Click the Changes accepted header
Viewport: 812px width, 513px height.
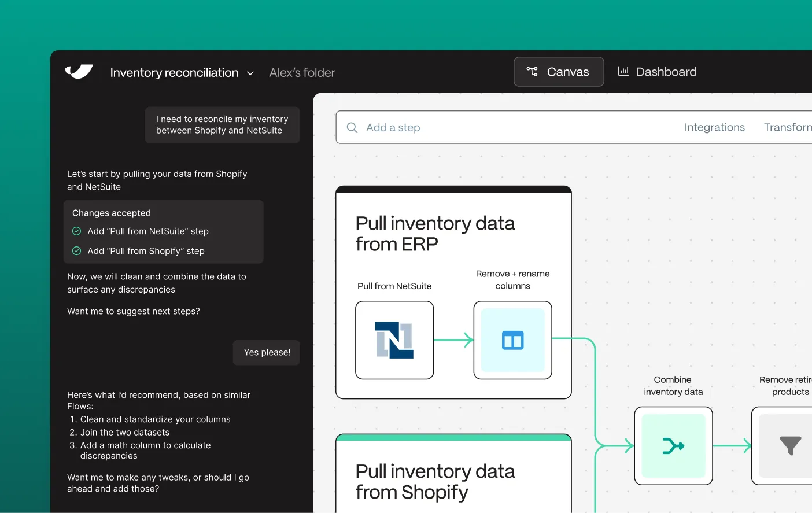[112, 213]
